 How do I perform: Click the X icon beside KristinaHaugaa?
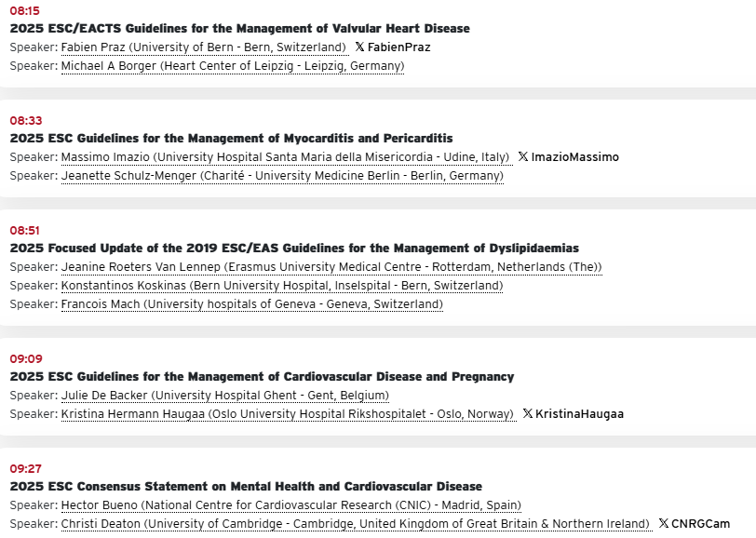pyautogui.click(x=528, y=414)
